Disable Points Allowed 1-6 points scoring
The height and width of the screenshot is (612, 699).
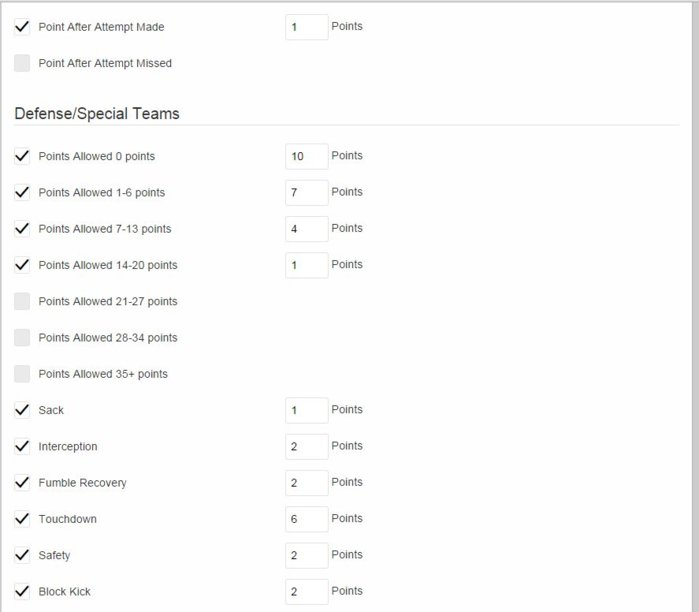[x=22, y=192]
